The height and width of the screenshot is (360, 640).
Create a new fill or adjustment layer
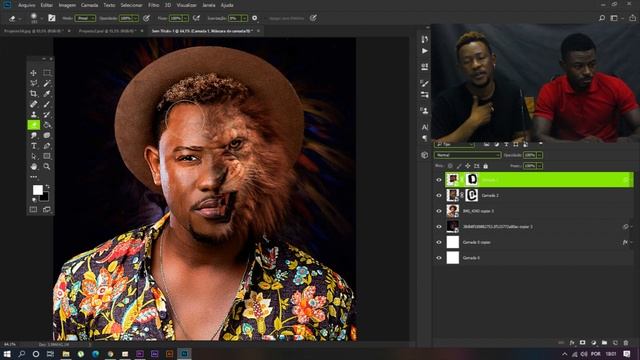[593, 343]
